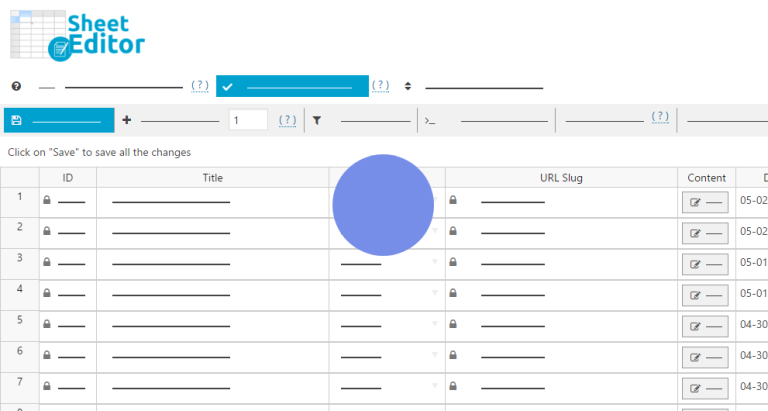Select row header 6
768x411 pixels.
point(20,357)
